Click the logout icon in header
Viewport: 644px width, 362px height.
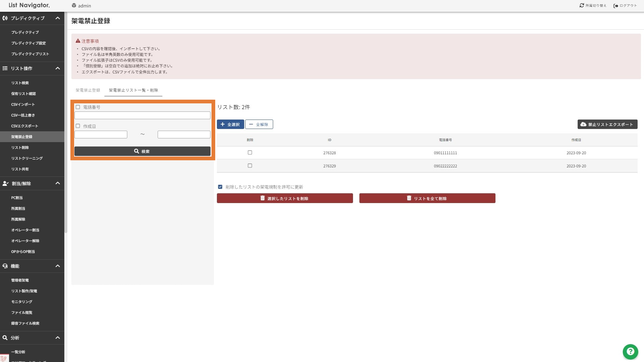pos(616,6)
